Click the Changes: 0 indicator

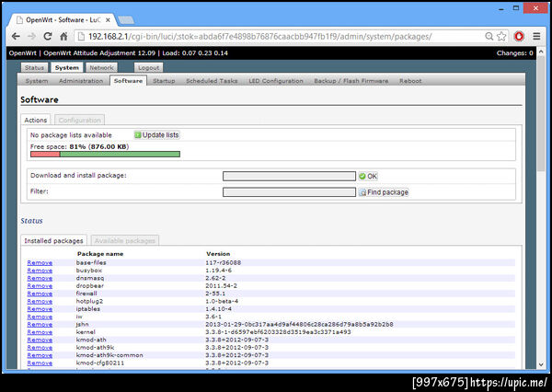pyautogui.click(x=514, y=53)
